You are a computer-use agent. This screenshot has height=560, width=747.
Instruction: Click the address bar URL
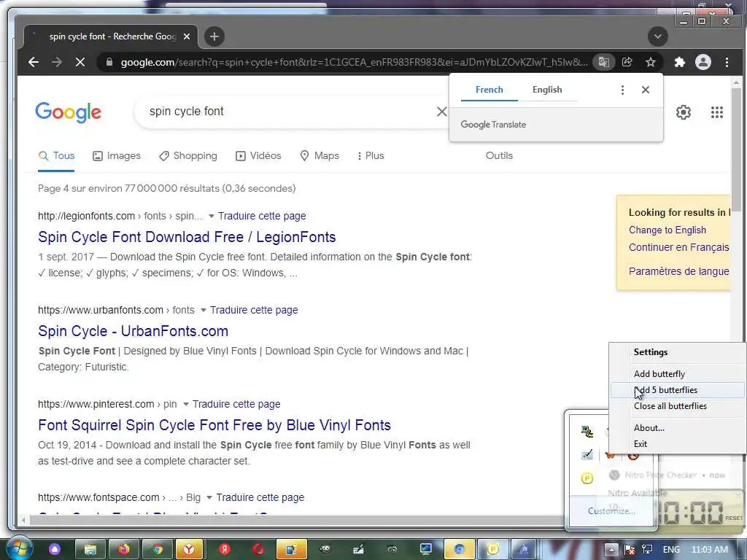[x=354, y=63]
